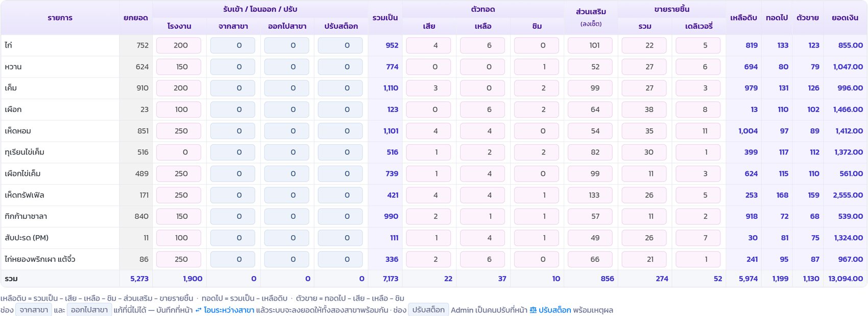Select the ขายรายชิ้น รวม field in row เผือก
The image size is (868, 316).
(644, 109)
